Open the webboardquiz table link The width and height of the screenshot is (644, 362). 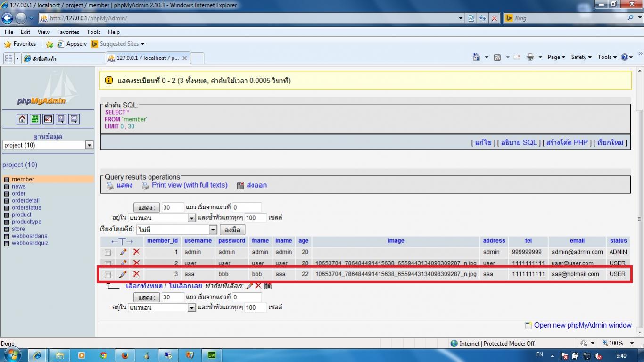pos(30,243)
